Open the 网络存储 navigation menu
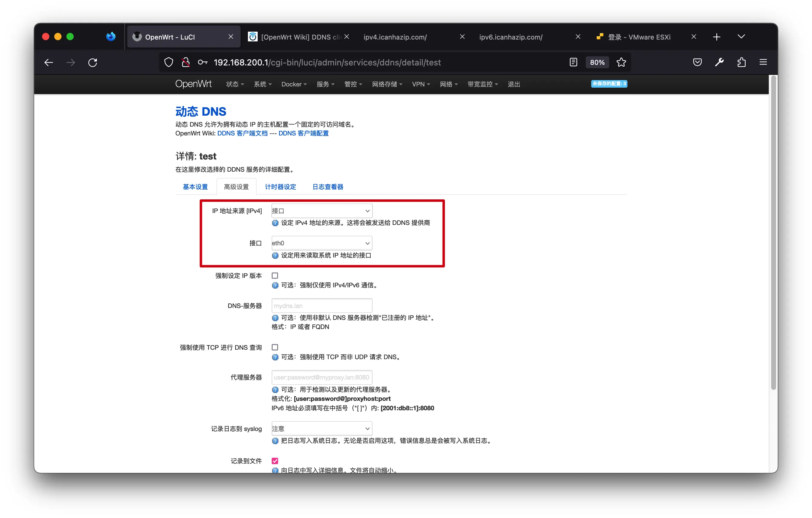The width and height of the screenshot is (812, 518). click(x=387, y=84)
